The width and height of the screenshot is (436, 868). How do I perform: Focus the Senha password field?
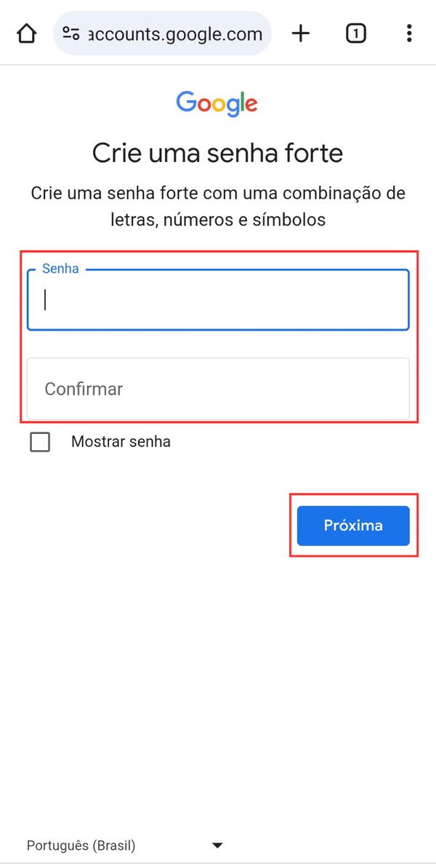coord(218,300)
